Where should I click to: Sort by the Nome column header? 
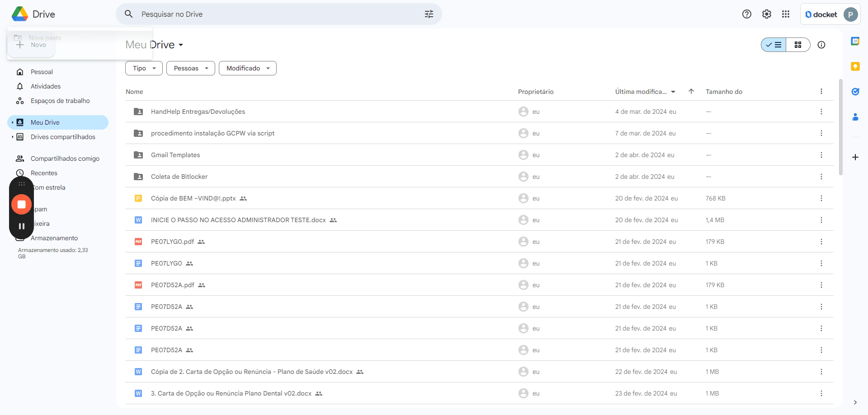point(134,92)
